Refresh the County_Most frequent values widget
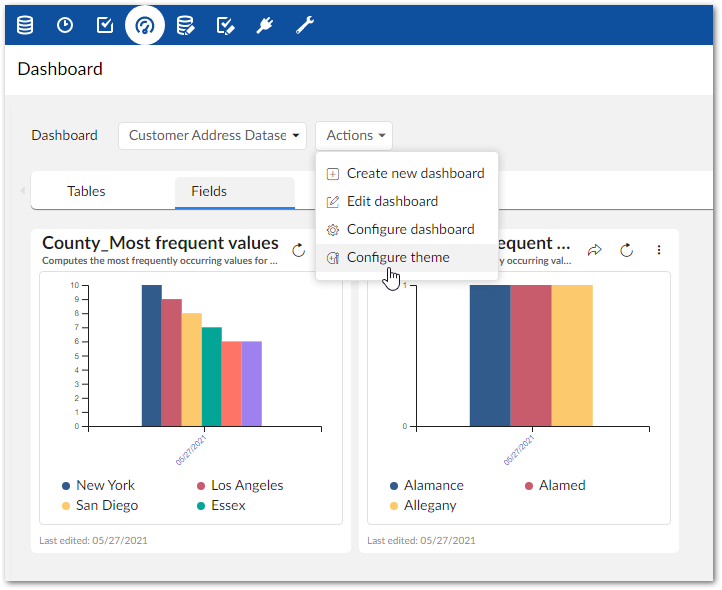Screen dimensions: 722x590 click(298, 250)
